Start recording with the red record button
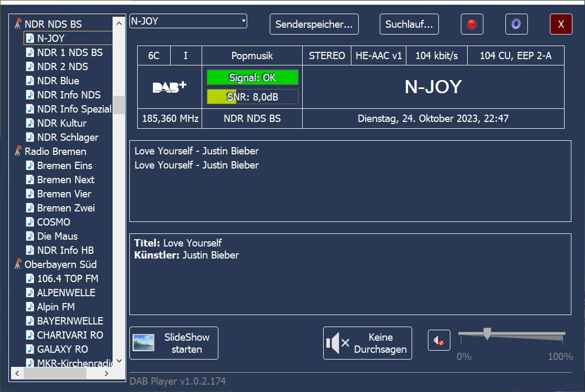 point(472,24)
